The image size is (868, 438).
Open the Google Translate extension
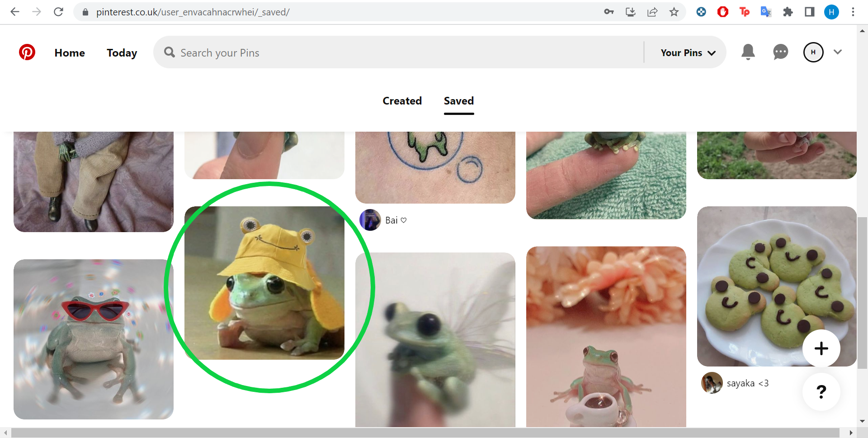pyautogui.click(x=766, y=12)
